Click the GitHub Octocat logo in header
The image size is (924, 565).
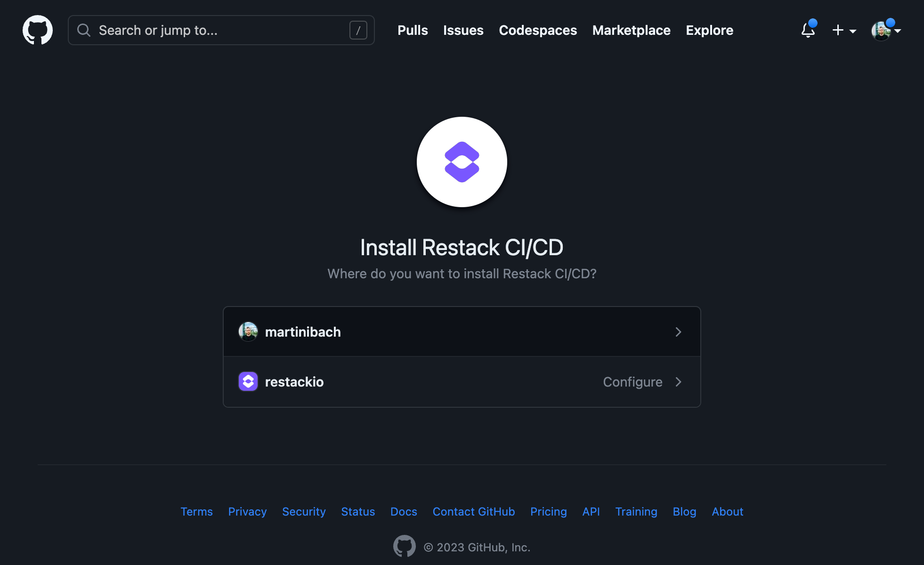tap(38, 30)
